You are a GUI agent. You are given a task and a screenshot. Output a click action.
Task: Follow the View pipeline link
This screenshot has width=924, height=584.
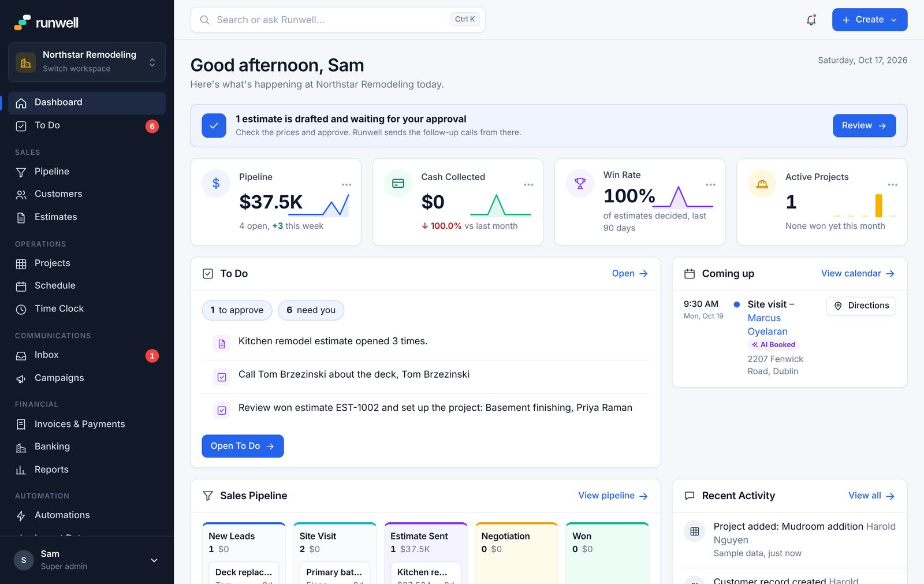pos(613,496)
